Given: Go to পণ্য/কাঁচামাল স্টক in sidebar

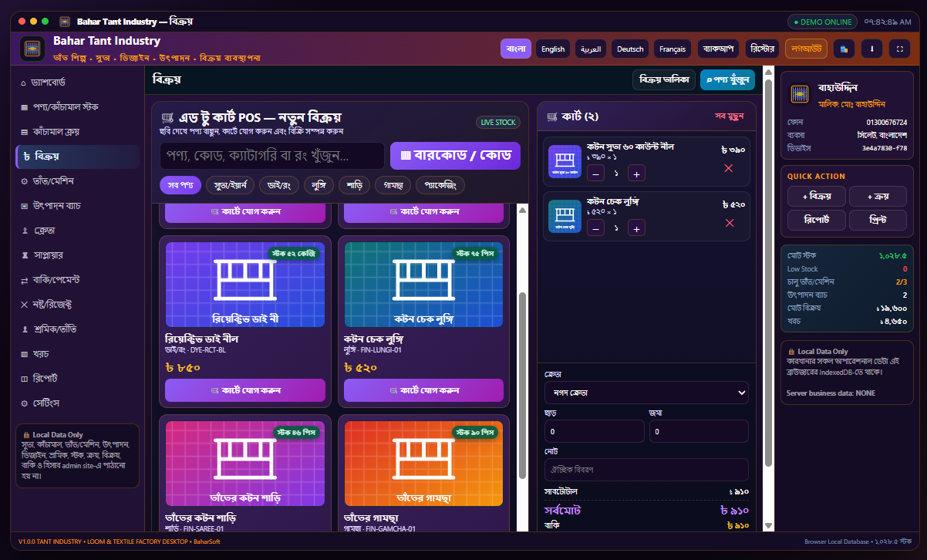Looking at the screenshot, I should (77, 106).
